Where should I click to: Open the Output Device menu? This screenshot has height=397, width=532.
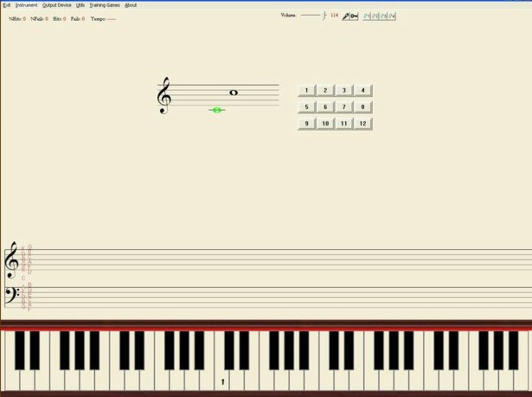[x=57, y=5]
